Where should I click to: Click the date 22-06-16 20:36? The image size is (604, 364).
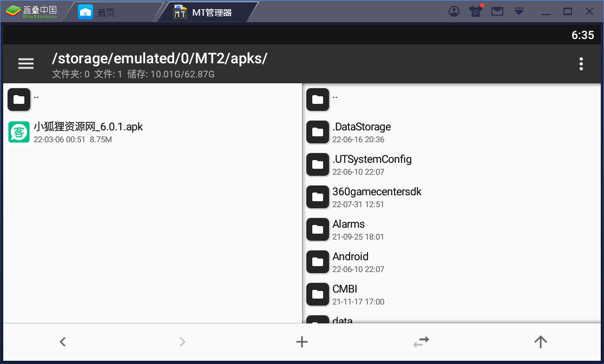click(359, 140)
